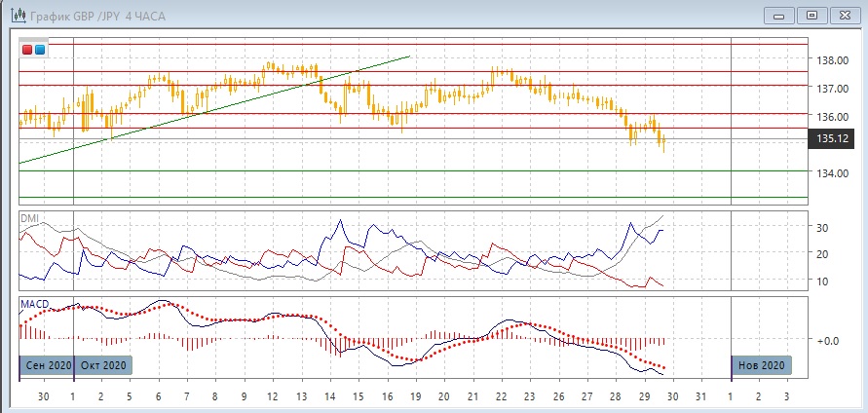Click the red square icon in chart corner
The width and height of the screenshot is (868, 413).
[27, 49]
